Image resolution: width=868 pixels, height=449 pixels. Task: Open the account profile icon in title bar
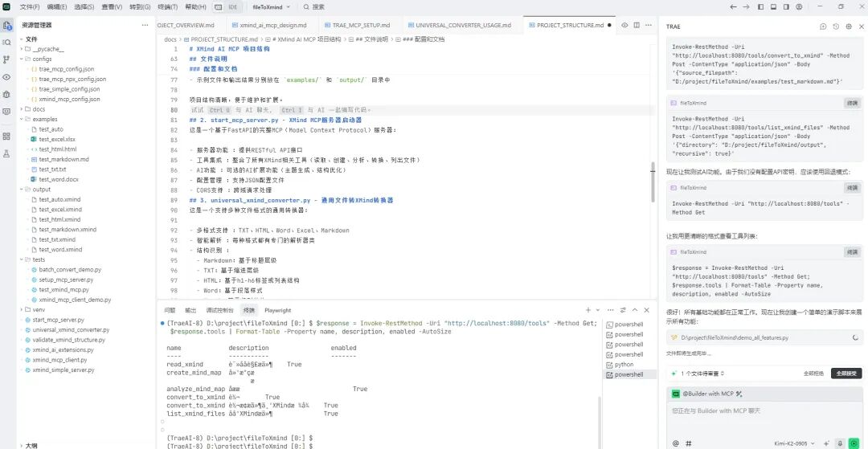coord(799,6)
